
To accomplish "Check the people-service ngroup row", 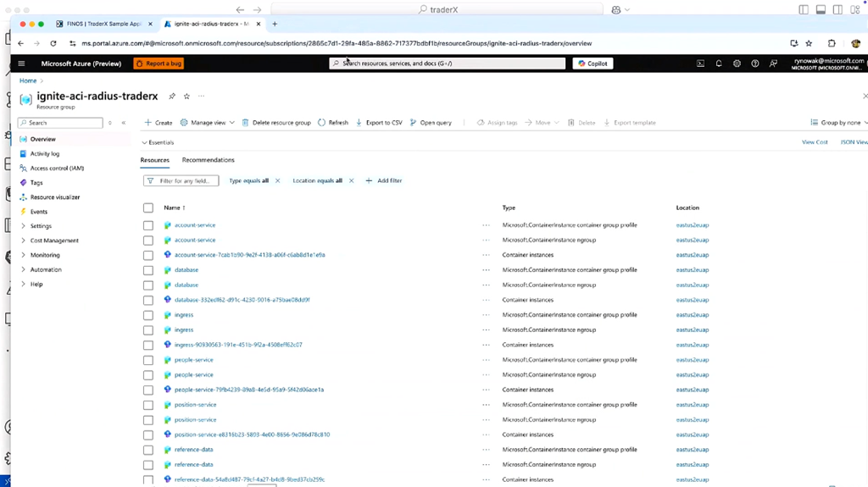I will tap(148, 375).
